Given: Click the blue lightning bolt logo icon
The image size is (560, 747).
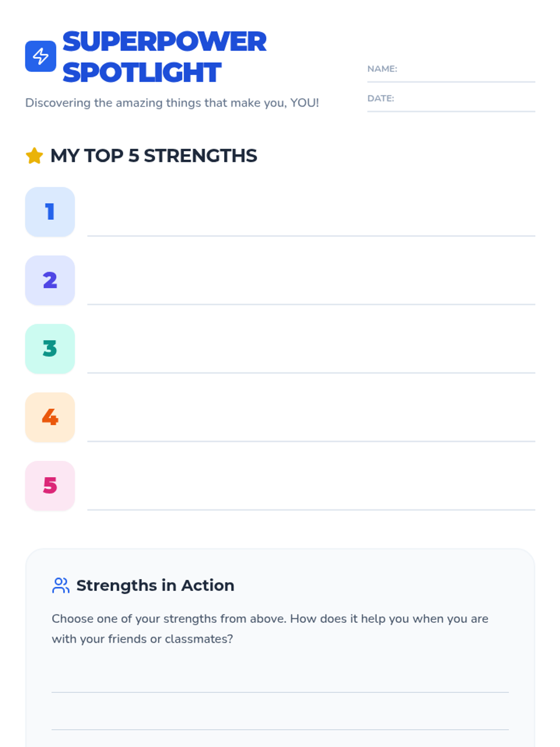Looking at the screenshot, I should click(41, 56).
